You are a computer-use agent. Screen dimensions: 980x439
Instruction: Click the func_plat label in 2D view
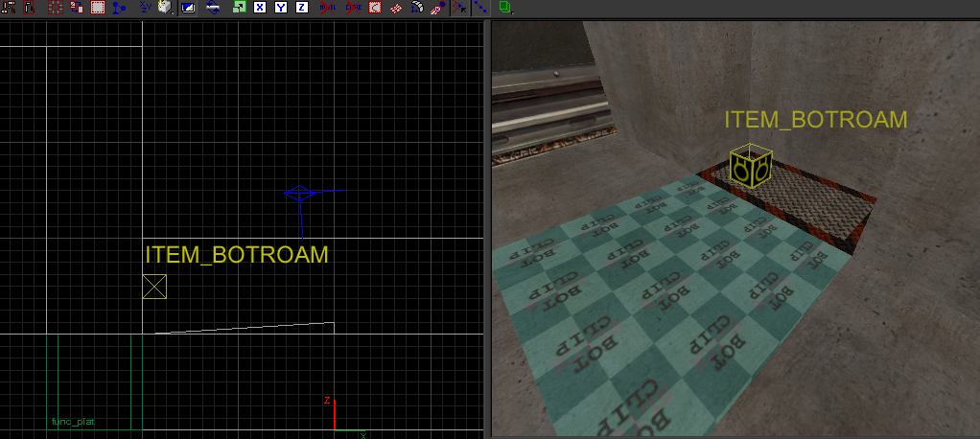73,422
